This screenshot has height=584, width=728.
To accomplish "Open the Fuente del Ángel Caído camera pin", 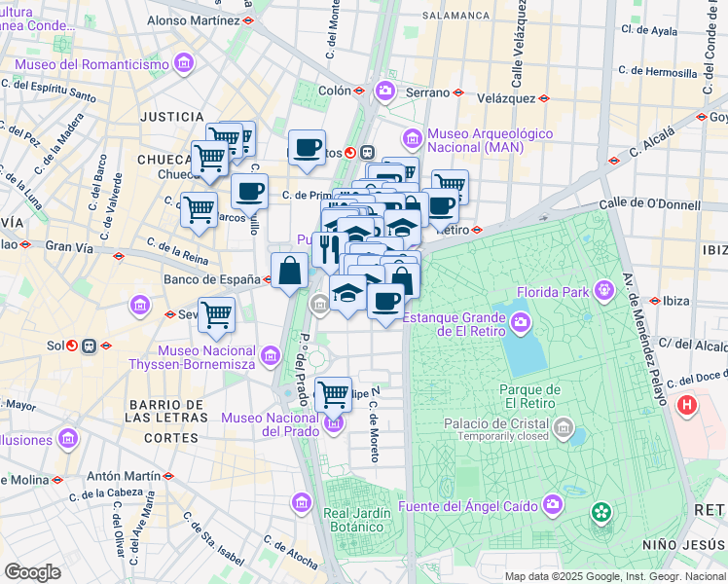I will click(x=553, y=505).
